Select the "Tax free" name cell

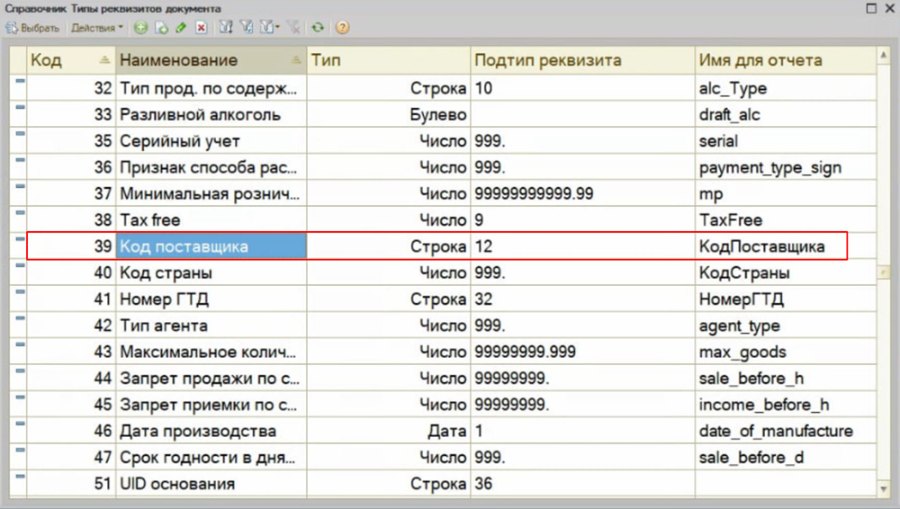[x=211, y=220]
